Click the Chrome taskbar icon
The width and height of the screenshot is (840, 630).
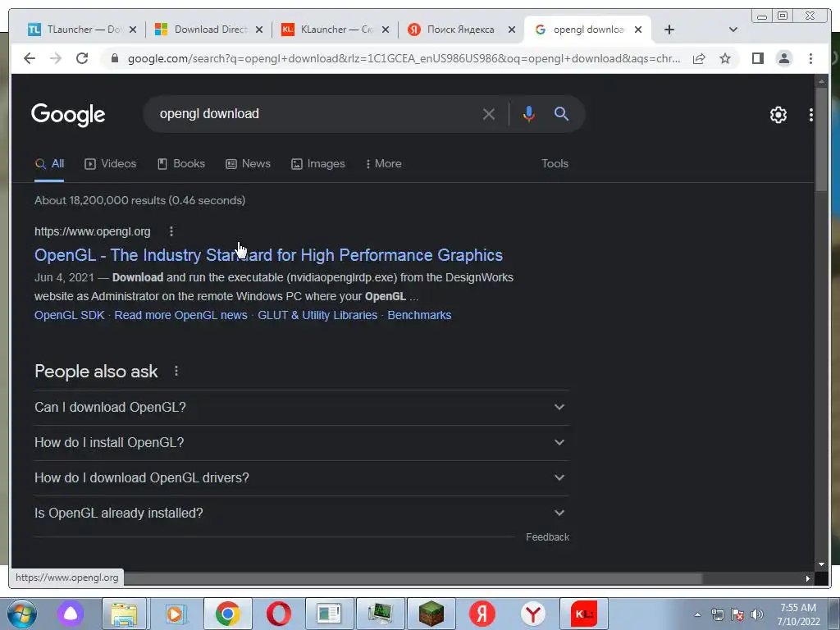(x=228, y=614)
